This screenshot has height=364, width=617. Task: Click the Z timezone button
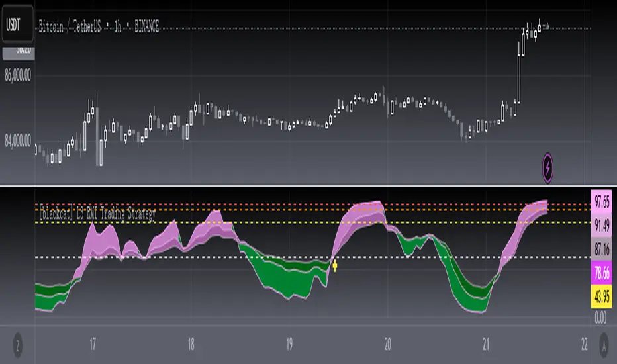click(18, 345)
